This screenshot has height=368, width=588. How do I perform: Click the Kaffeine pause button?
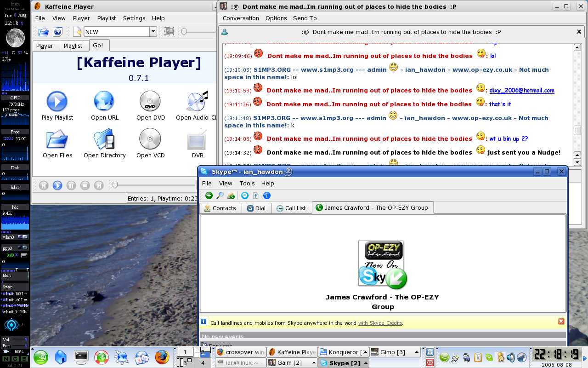[x=71, y=185]
